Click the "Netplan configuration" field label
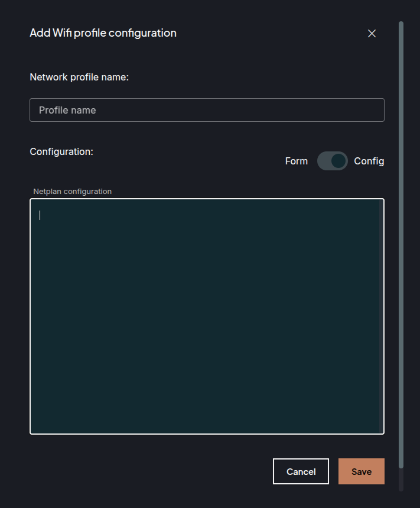Image resolution: width=420 pixels, height=508 pixels. pos(72,191)
